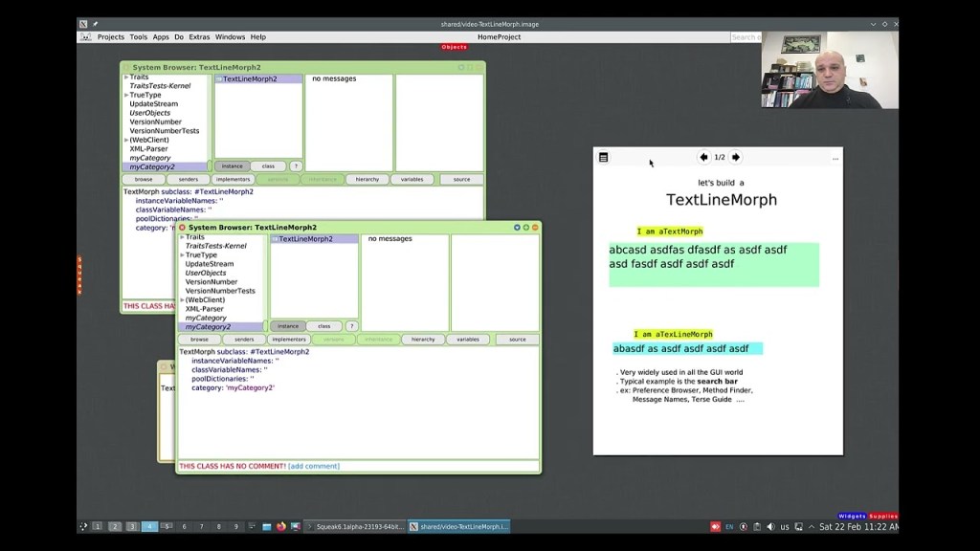
Task: Expand the Traits tree item
Action: (x=182, y=236)
